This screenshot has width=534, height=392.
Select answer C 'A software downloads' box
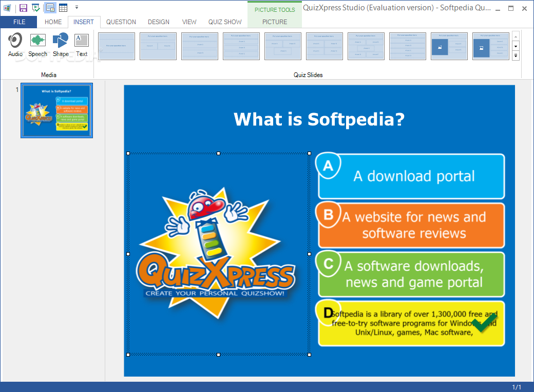(x=411, y=274)
